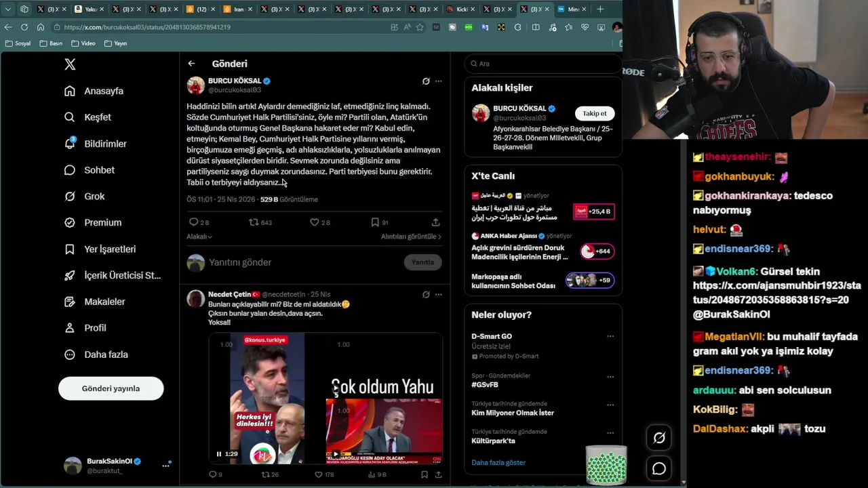Open Bildirimler notifications
The width and height of the screenshot is (868, 488).
tap(96, 144)
